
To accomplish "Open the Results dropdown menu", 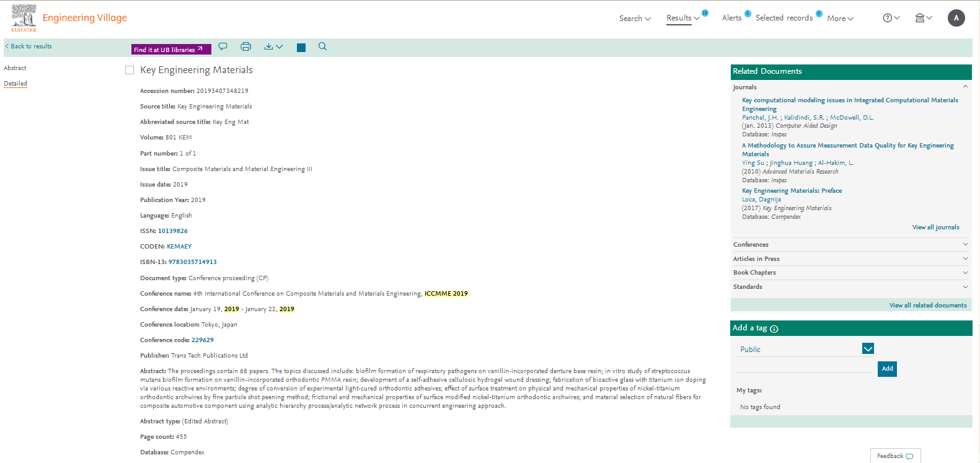I will (x=683, y=18).
